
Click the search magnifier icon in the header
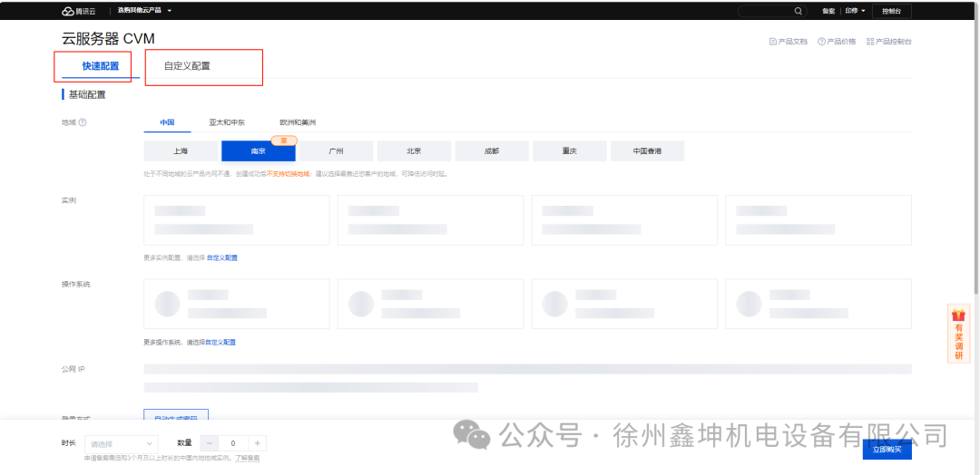[x=799, y=11]
